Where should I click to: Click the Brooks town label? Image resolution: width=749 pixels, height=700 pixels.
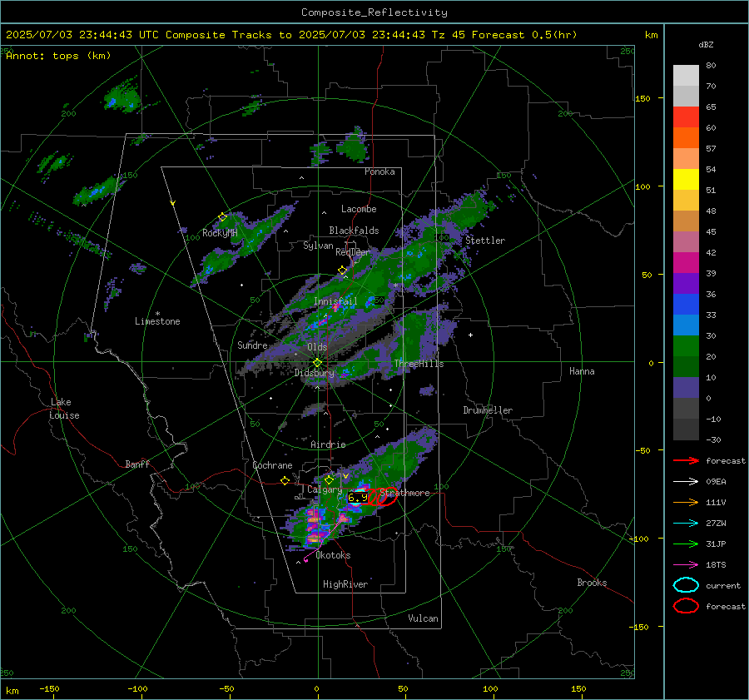point(592,583)
